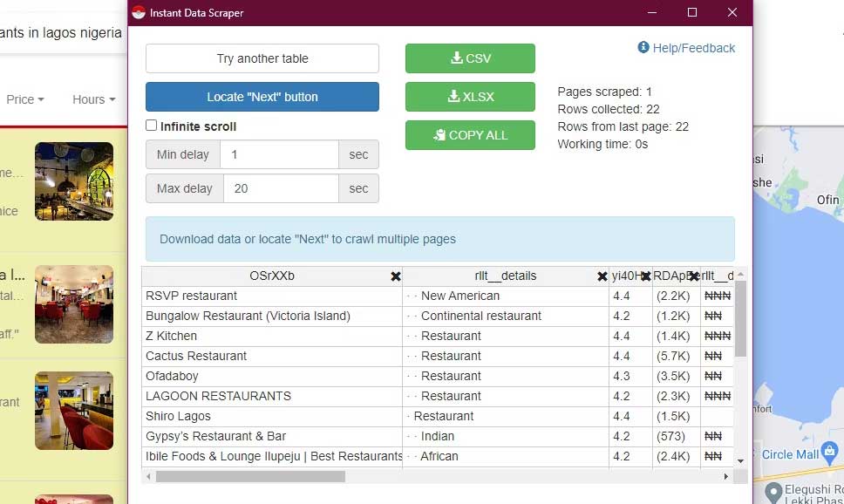Image resolution: width=844 pixels, height=504 pixels.
Task: Click the Circle Mall shopping pin on map
Action: [x=830, y=453]
